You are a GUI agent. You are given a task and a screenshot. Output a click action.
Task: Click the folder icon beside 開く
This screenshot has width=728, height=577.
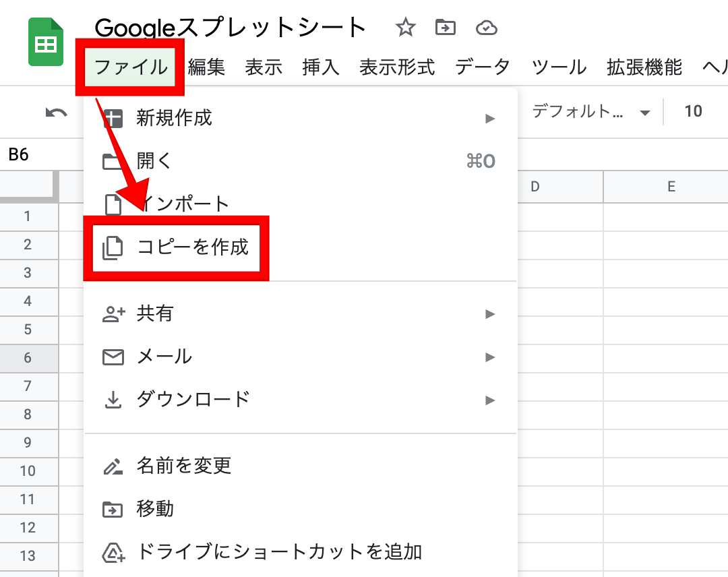(113, 162)
